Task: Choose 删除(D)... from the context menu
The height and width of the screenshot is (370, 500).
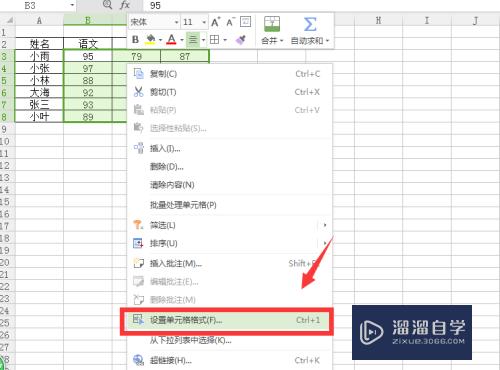Action: point(230,166)
